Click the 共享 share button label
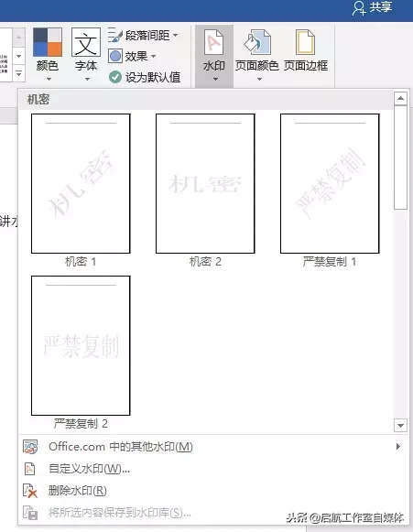The image size is (413, 532). tap(381, 7)
